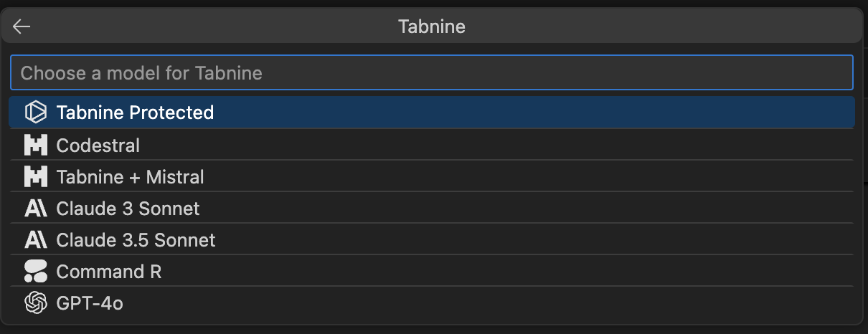868x334 pixels.
Task: Click the Anthropic logo beside Claude 3 Sonnet
Action: coord(35,209)
